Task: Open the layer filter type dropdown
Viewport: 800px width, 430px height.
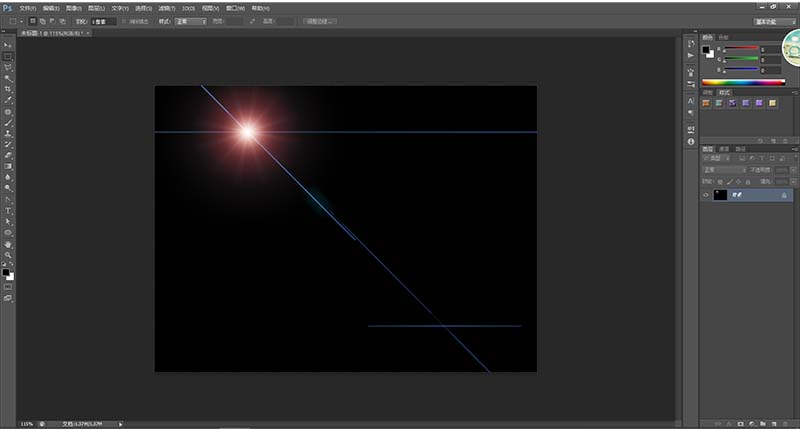Action: point(715,159)
